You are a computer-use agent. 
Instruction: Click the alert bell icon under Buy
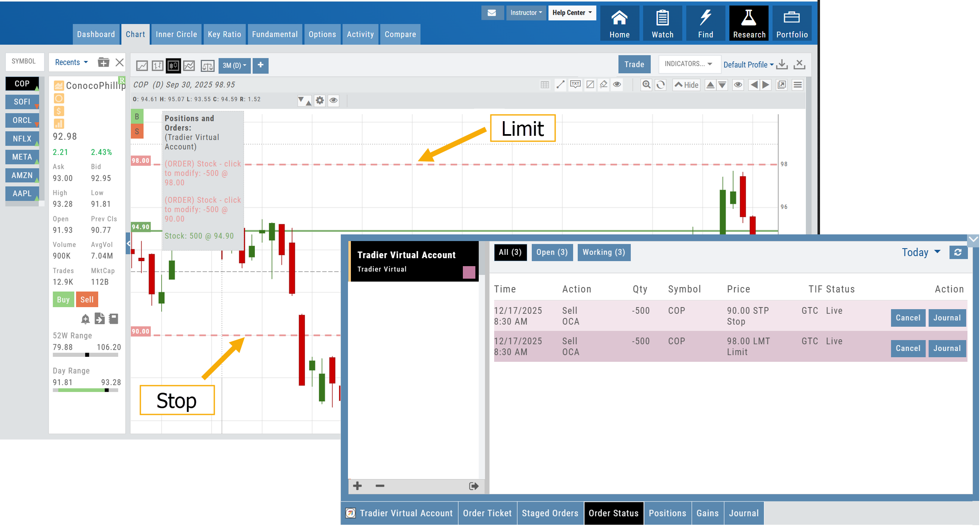85,319
